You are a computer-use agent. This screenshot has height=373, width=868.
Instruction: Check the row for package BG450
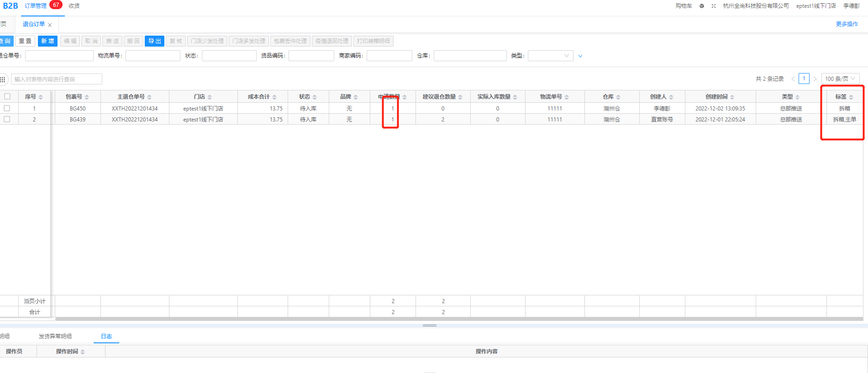(x=7, y=108)
